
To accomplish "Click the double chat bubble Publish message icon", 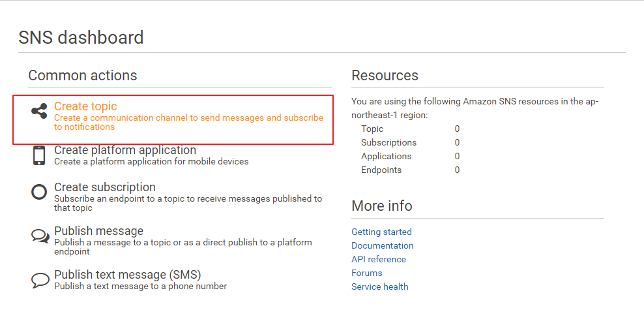I will coord(40,236).
